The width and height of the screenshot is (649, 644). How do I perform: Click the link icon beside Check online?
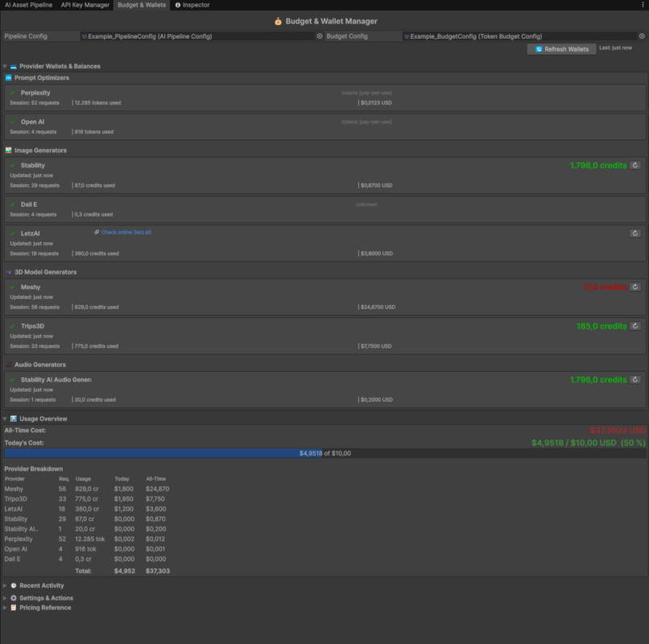[x=97, y=232]
